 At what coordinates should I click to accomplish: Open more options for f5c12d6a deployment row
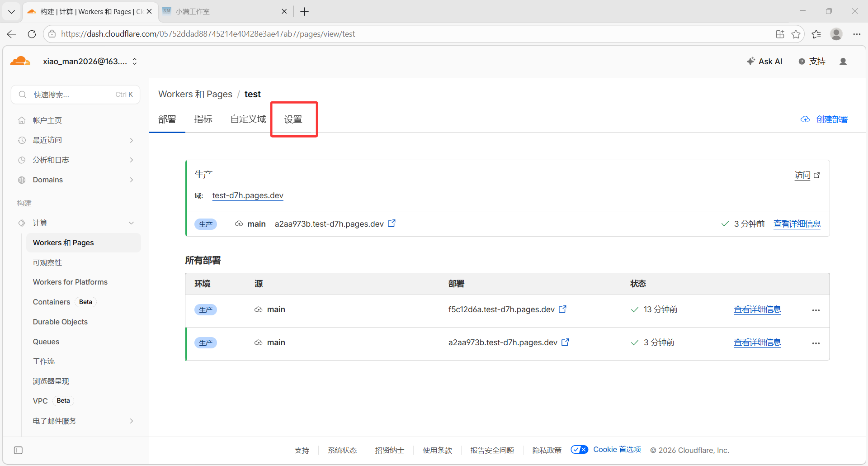(x=816, y=310)
